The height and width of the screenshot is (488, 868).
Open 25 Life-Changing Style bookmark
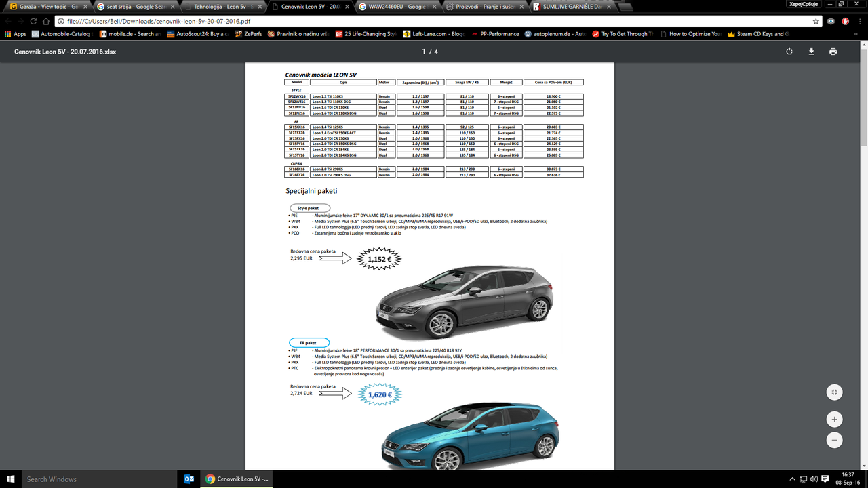[x=367, y=34]
